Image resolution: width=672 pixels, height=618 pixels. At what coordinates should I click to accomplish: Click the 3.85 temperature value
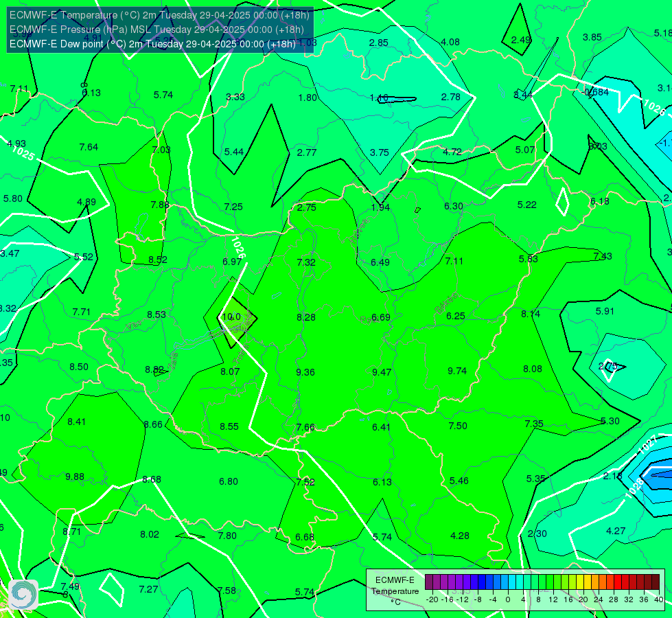pyautogui.click(x=592, y=37)
